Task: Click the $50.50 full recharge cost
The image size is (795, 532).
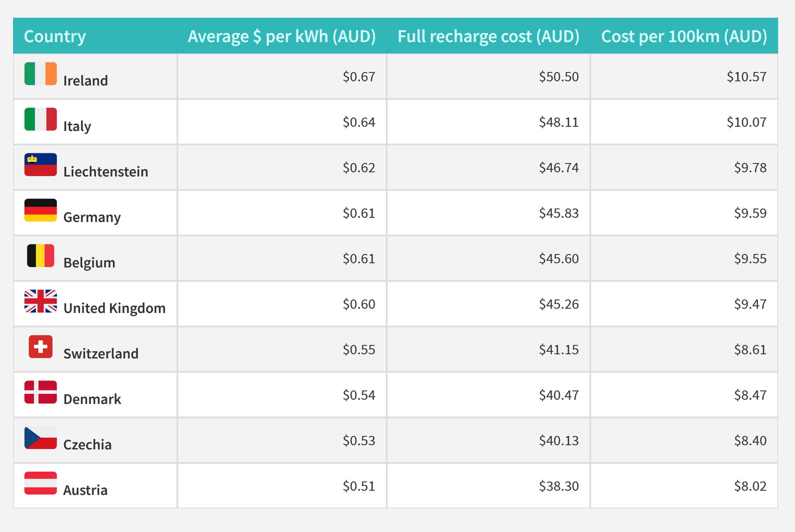Action: click(x=559, y=77)
